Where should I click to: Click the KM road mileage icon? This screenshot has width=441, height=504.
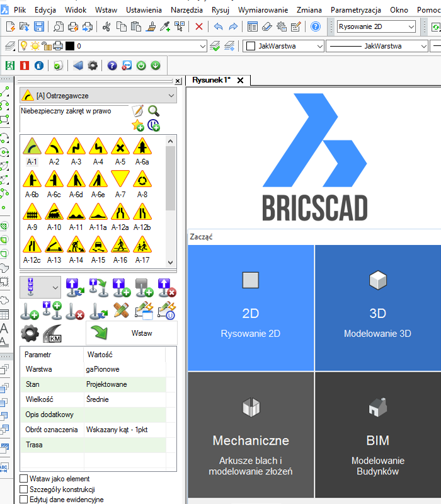52,333
